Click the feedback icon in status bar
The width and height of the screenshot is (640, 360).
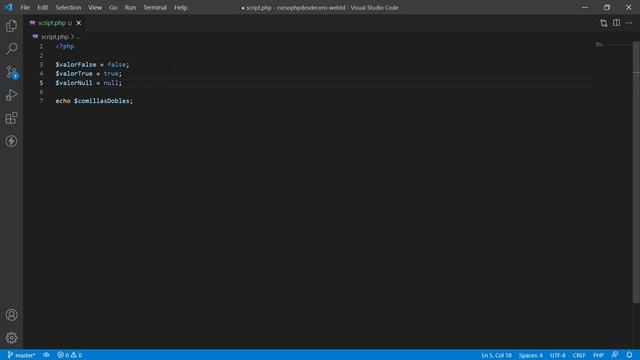coord(615,355)
